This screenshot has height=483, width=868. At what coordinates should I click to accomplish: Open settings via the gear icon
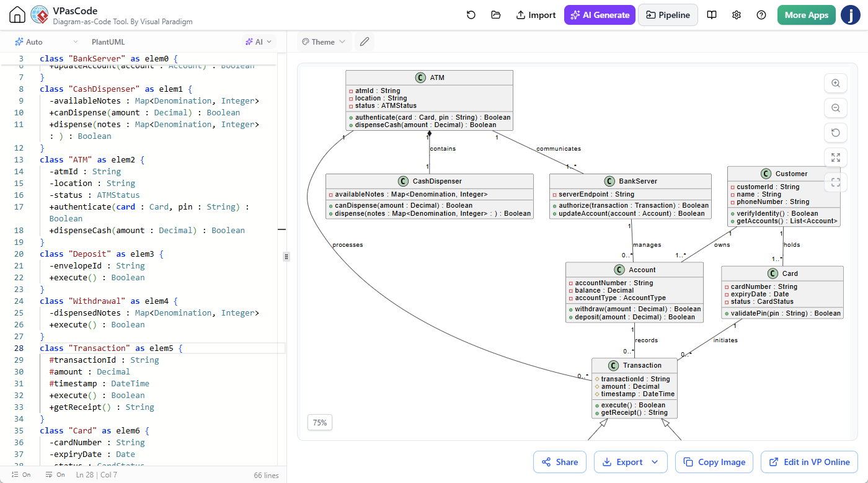pos(737,15)
